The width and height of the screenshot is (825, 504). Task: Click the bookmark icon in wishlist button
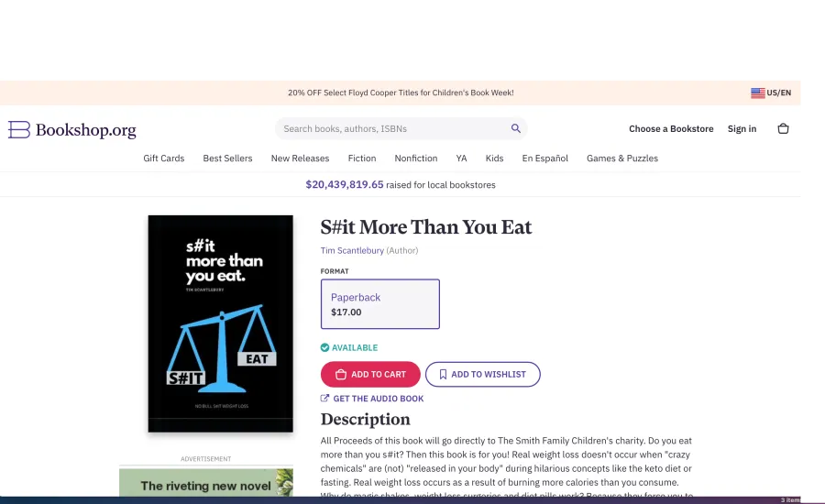(x=443, y=374)
